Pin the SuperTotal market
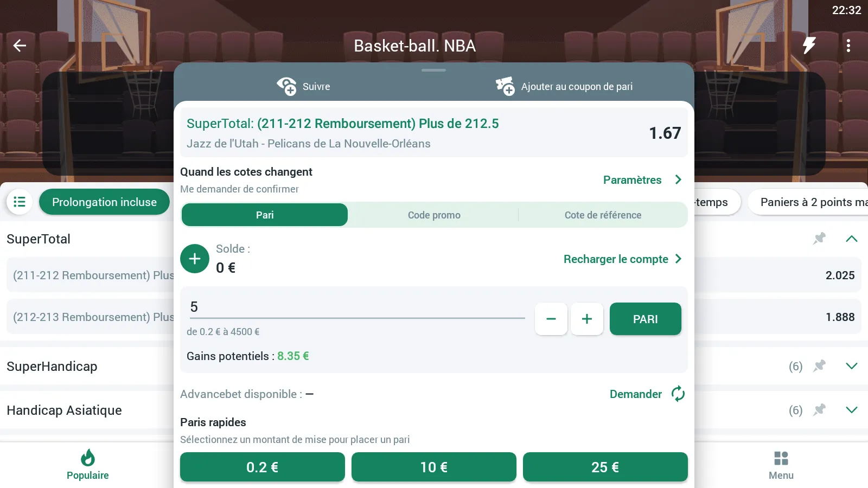Image resolution: width=868 pixels, height=488 pixels. tap(819, 239)
